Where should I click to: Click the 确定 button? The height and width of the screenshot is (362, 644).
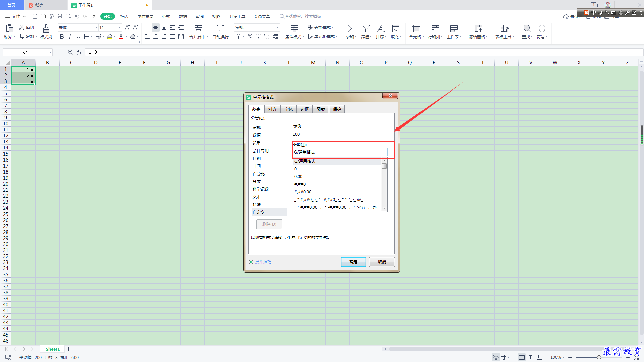tap(353, 262)
